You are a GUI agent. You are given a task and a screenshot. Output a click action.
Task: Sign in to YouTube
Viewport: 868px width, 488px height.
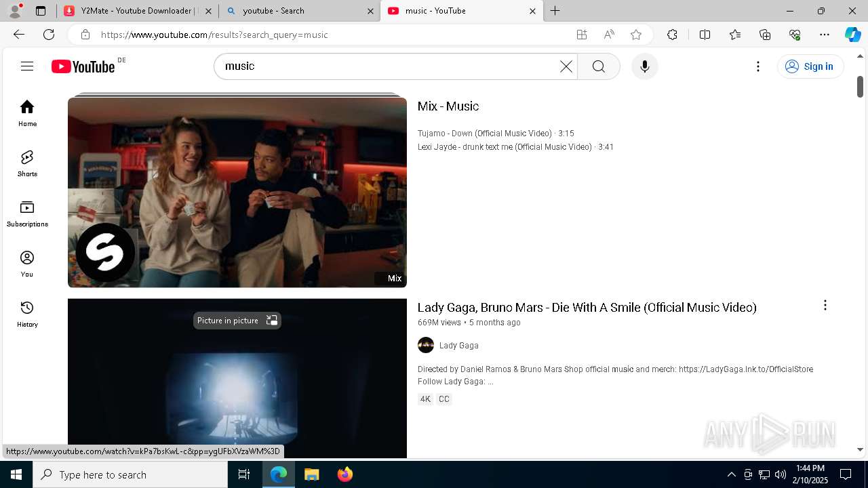tap(810, 66)
